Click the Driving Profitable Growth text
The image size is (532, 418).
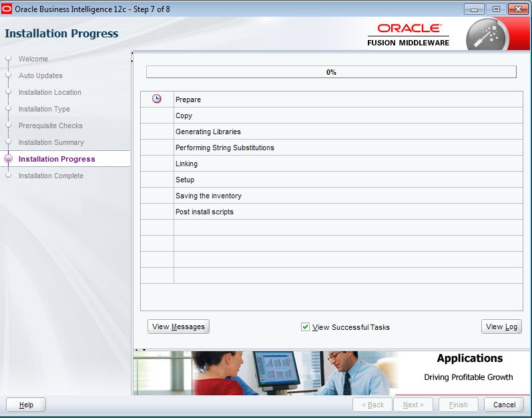[468, 377]
